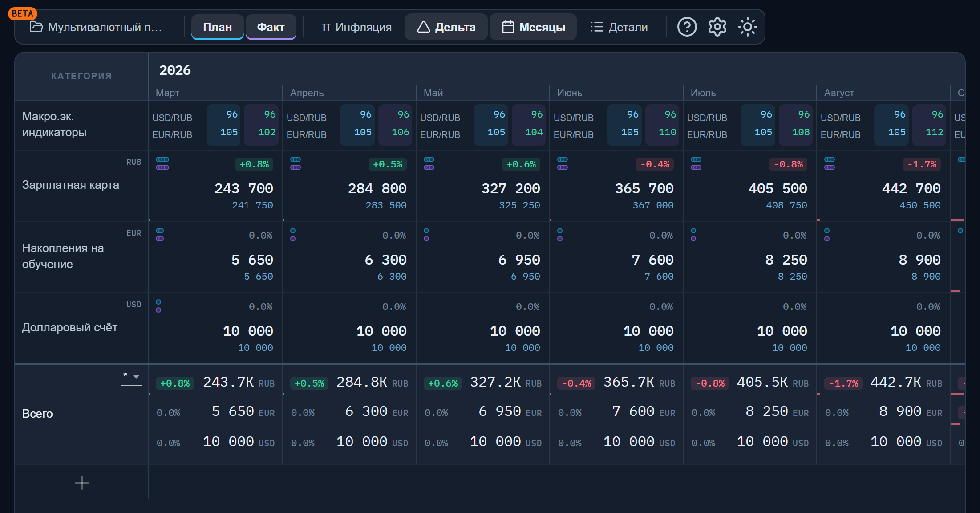Image resolution: width=980 pixels, height=513 pixels.
Task: Click the Зарплатная карта operations icon in Август
Action: coord(830,163)
